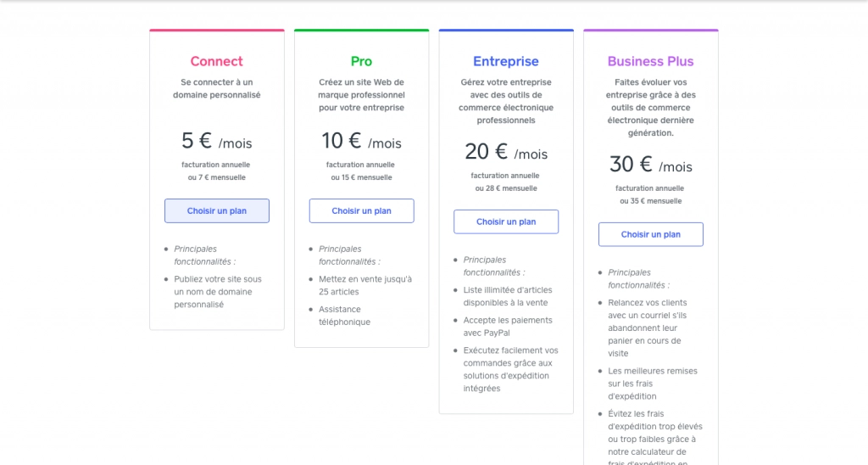Click the Connect plan title
Screen dimensions: 868x465
[x=216, y=61]
